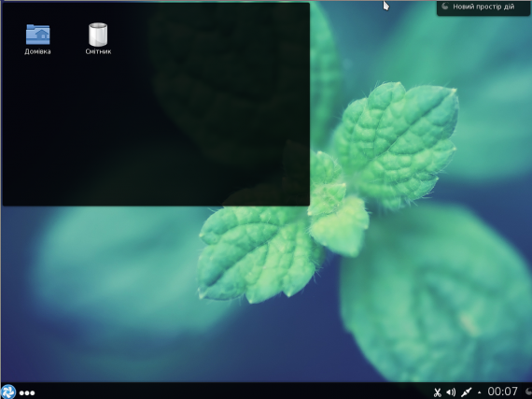Image resolution: width=532 pixels, height=399 pixels.
Task: Open the three-dot activities switcher
Action: [27, 392]
